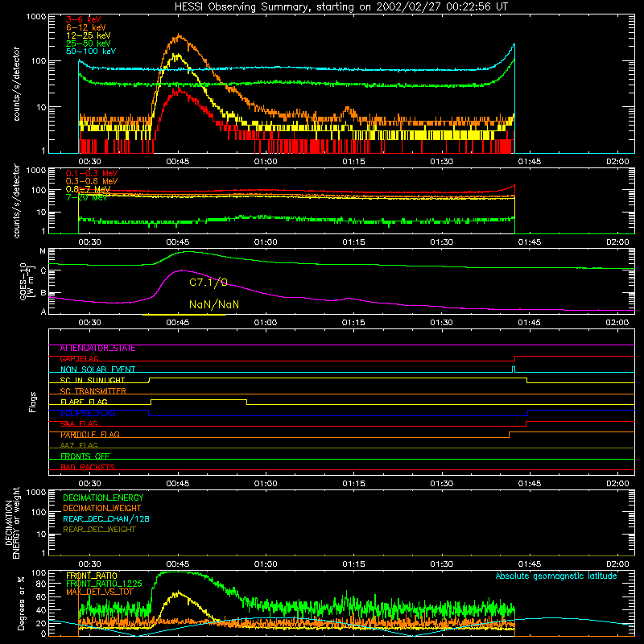644x644 pixels.
Task: Select the FLARE_FLAG label
Action: point(84,402)
